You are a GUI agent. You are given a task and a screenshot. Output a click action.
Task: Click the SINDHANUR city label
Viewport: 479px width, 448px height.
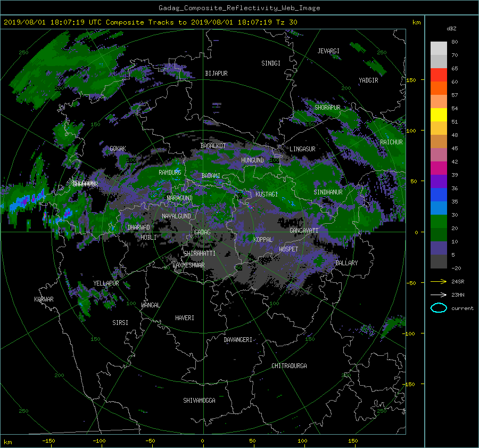[328, 192]
